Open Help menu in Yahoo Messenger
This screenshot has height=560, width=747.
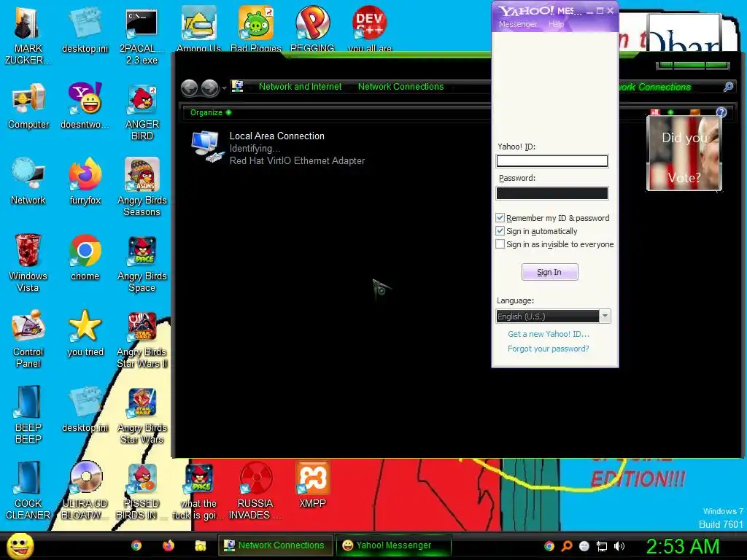pos(556,24)
